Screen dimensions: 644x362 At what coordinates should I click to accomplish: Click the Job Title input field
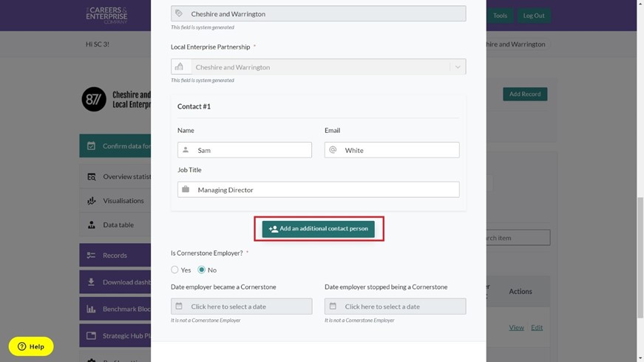tap(318, 190)
